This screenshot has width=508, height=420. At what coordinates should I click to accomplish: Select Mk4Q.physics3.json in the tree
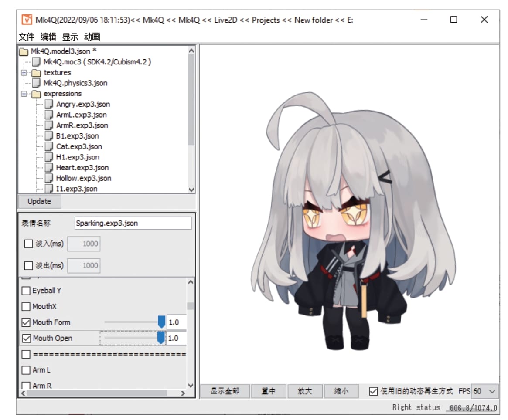click(75, 83)
